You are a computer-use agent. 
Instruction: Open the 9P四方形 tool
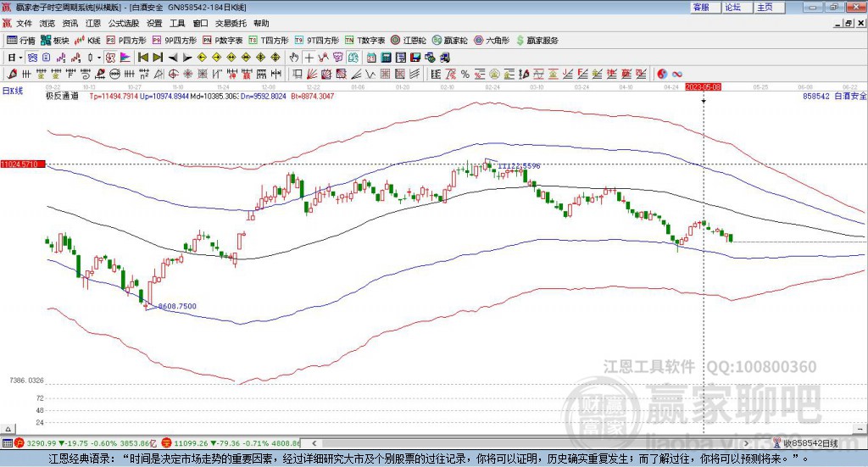coord(175,41)
